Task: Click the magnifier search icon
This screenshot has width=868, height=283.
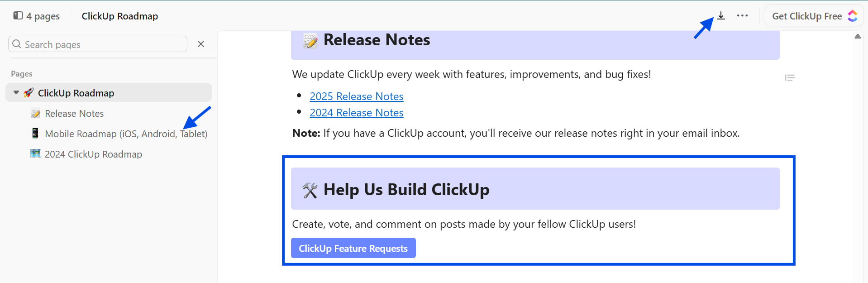Action: [x=17, y=44]
